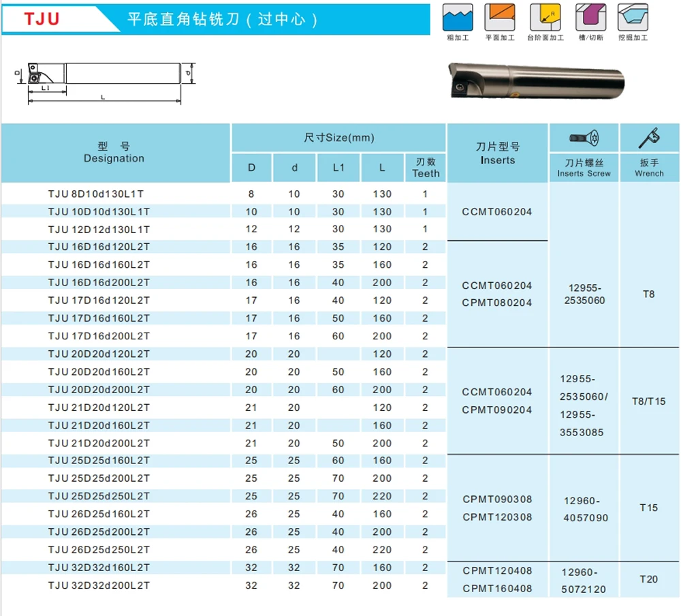The width and height of the screenshot is (681, 616).
Task: Select row TJU 32D32d200L2T
Action: 223,585
